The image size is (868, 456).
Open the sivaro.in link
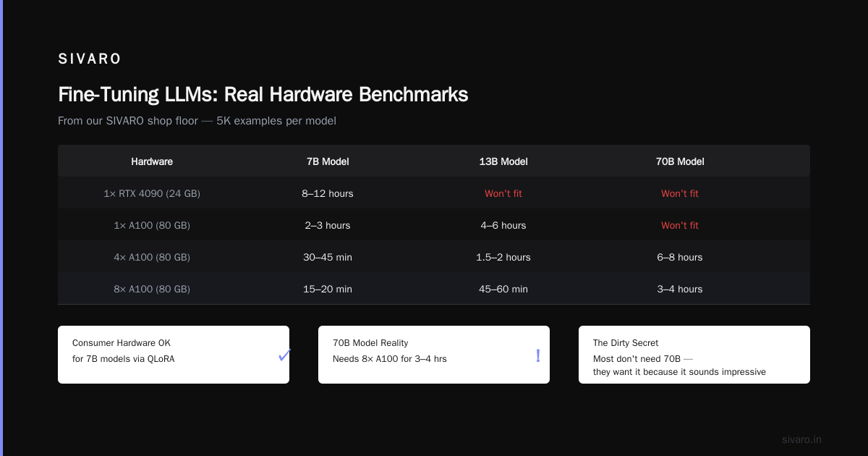(x=801, y=439)
